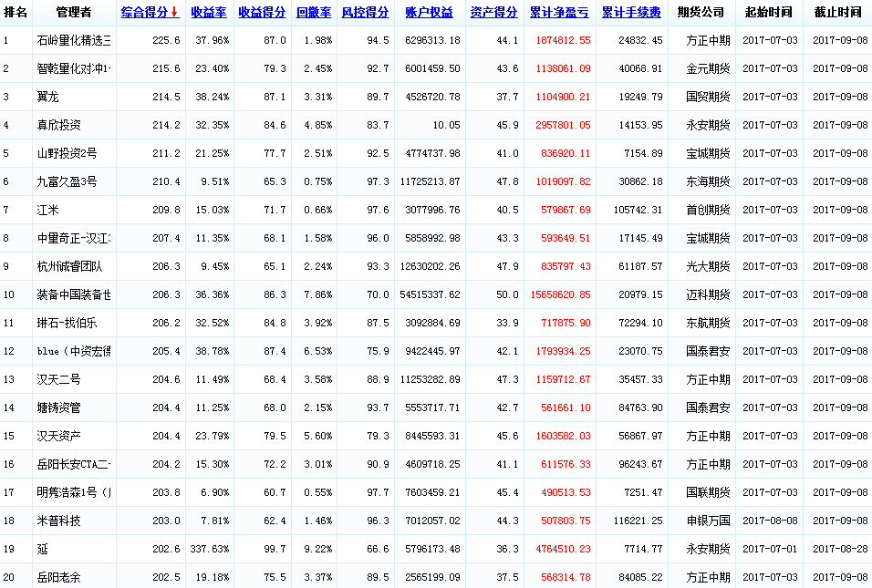Click the 起始时间 column header

[x=769, y=12]
